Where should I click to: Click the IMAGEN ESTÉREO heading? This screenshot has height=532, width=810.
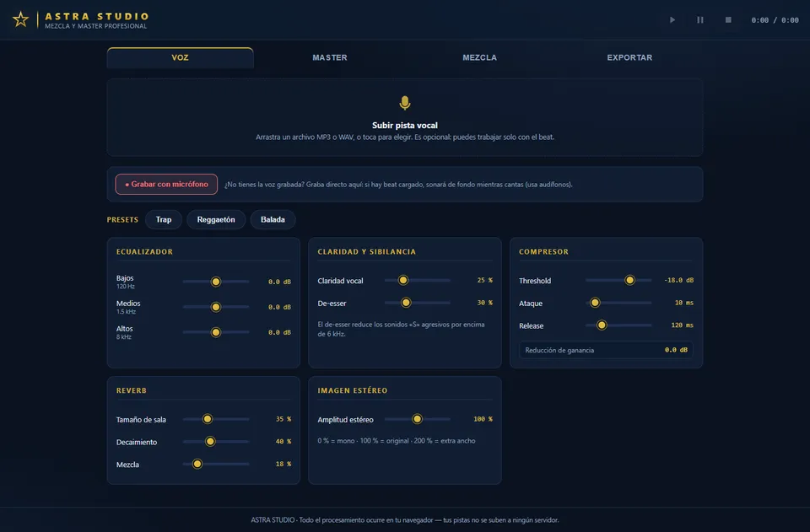coord(353,390)
